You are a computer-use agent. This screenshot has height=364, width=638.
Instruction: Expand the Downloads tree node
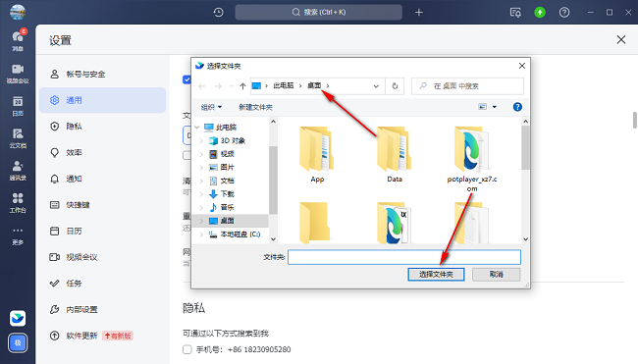tap(201, 194)
